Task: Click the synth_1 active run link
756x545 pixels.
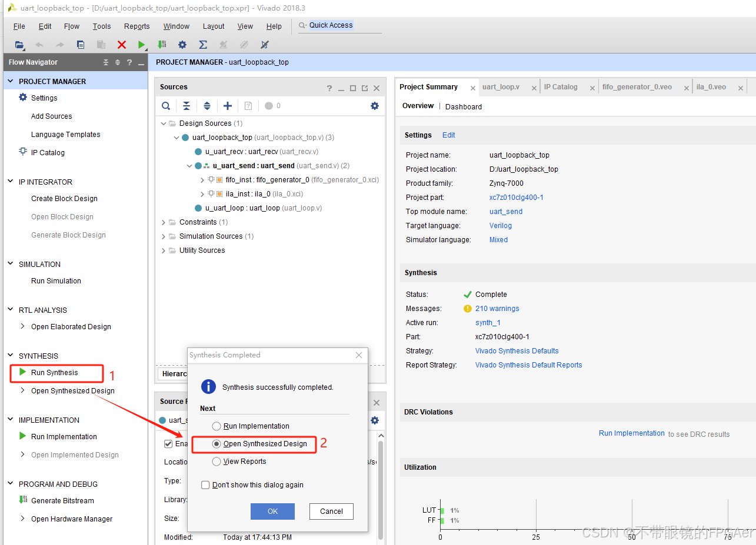Action: (x=488, y=323)
